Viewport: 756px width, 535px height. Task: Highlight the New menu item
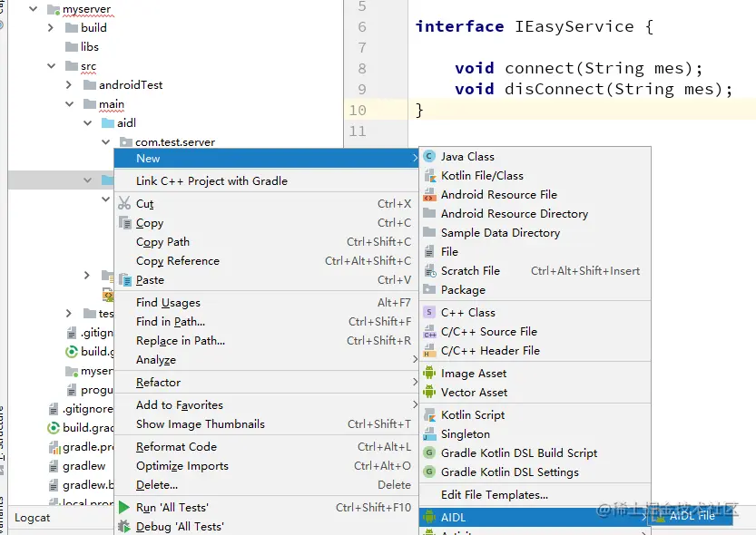(x=266, y=159)
